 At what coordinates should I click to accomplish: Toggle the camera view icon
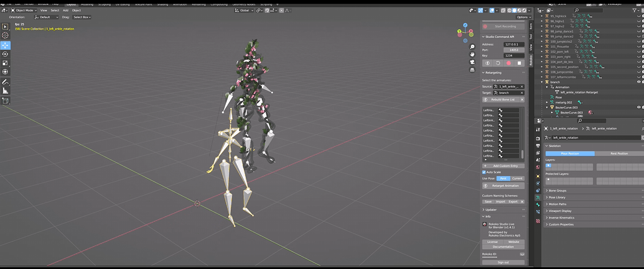[473, 62]
